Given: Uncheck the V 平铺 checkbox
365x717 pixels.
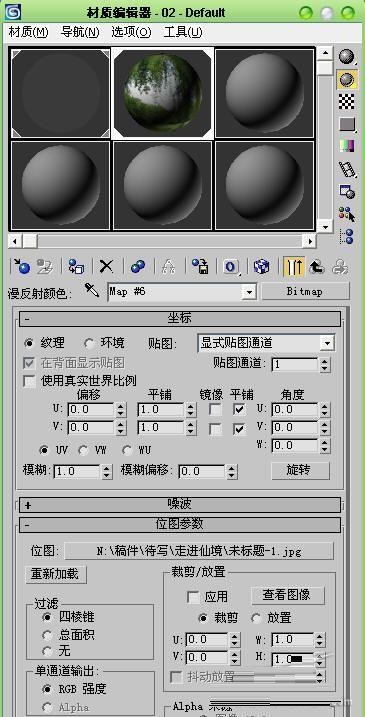Looking at the screenshot, I should 239,429.
